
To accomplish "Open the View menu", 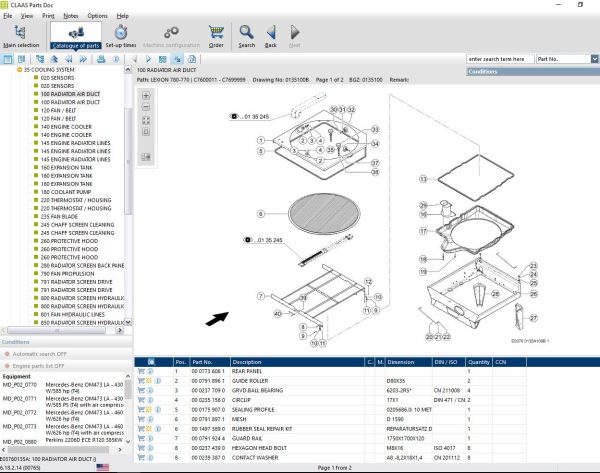I will (x=27, y=16).
